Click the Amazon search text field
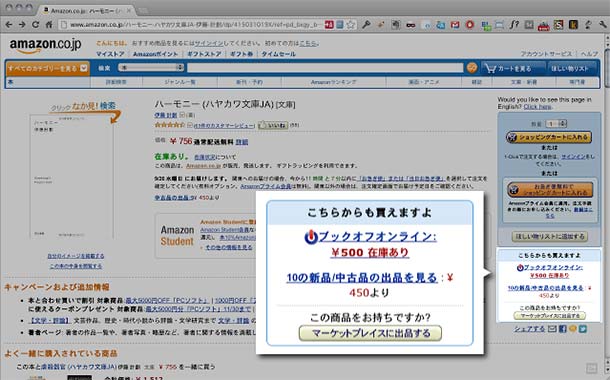The height and width of the screenshot is (380, 610). pos(325,68)
